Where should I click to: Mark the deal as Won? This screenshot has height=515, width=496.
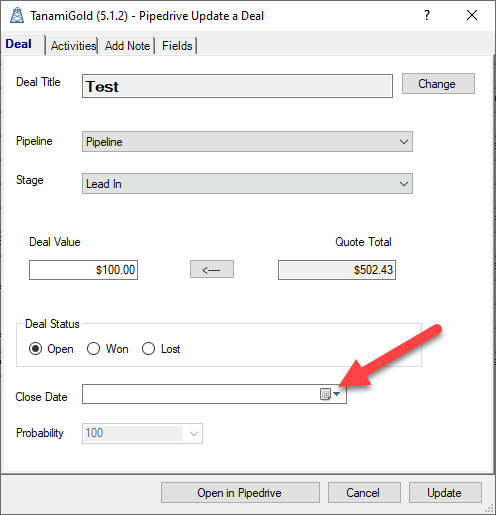pos(107,349)
